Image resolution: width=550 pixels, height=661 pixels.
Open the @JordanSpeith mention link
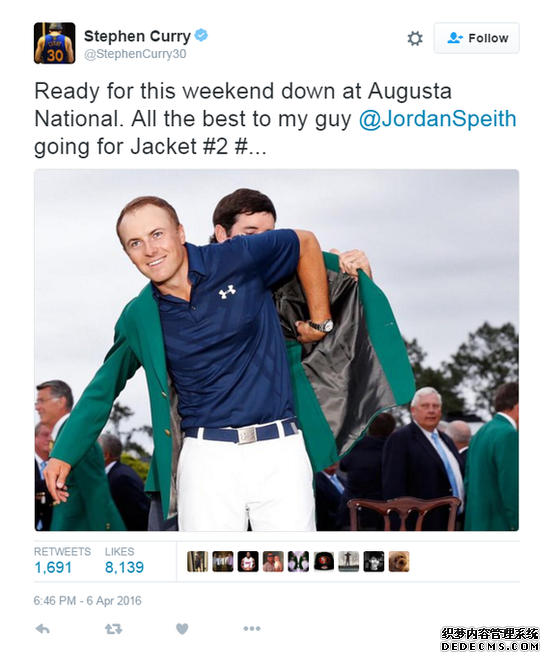pos(437,119)
